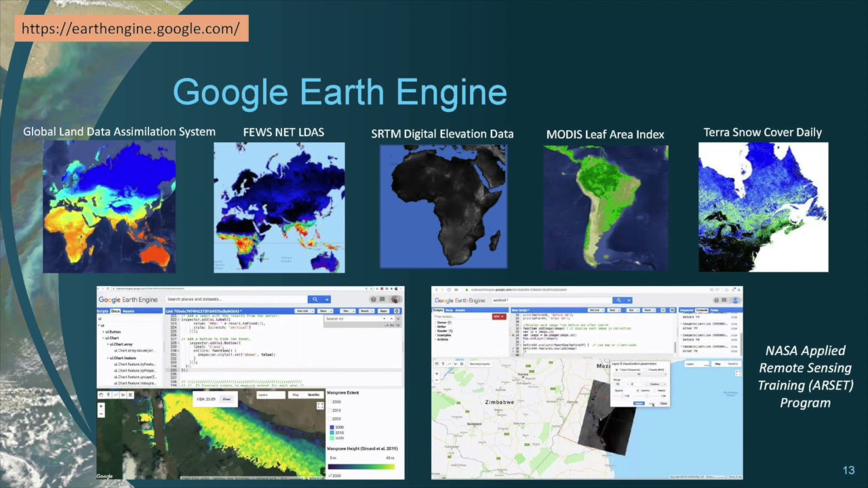The width and height of the screenshot is (868, 488).
Task: Click the search button in the left Earth Engine screenshot
Action: (x=315, y=300)
